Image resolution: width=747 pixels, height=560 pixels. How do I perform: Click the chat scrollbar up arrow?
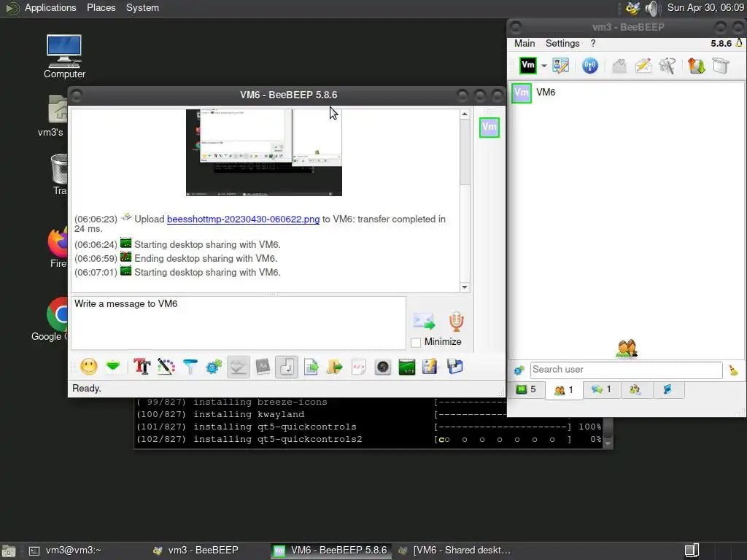pyautogui.click(x=465, y=114)
